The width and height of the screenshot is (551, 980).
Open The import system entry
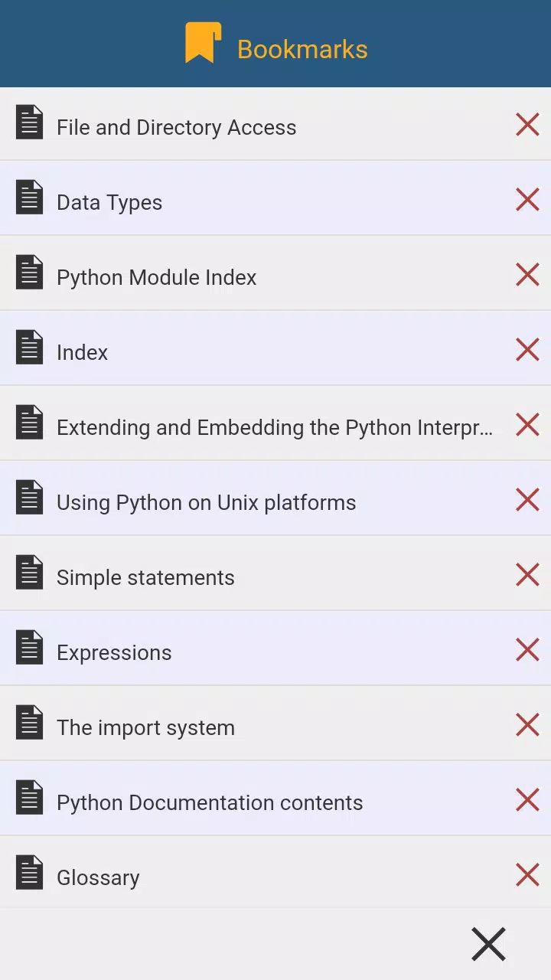tap(145, 727)
